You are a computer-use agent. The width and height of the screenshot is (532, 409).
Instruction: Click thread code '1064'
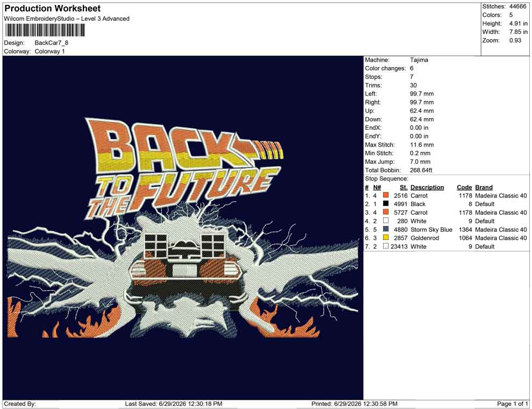465,238
